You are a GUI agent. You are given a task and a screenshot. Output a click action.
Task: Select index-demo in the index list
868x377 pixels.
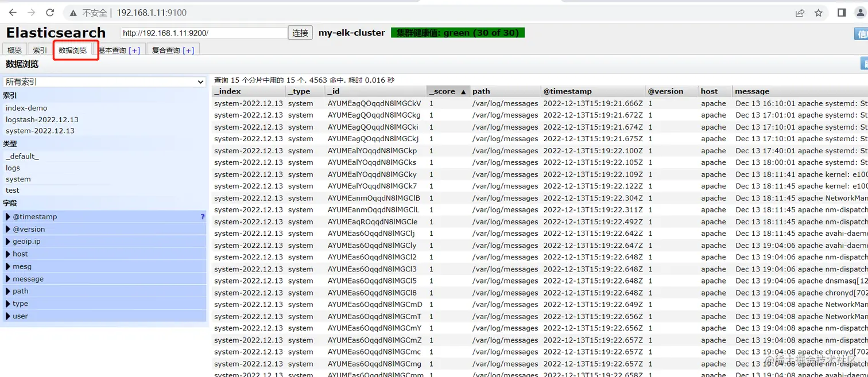[26, 108]
